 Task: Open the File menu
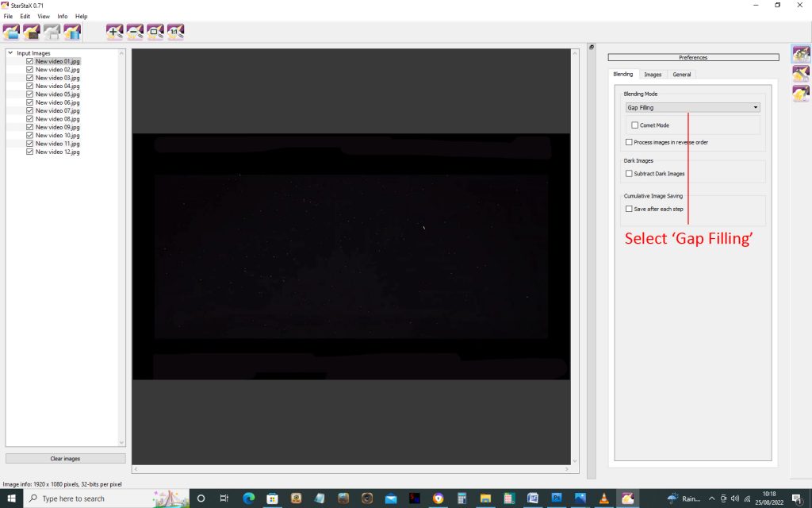pos(8,17)
